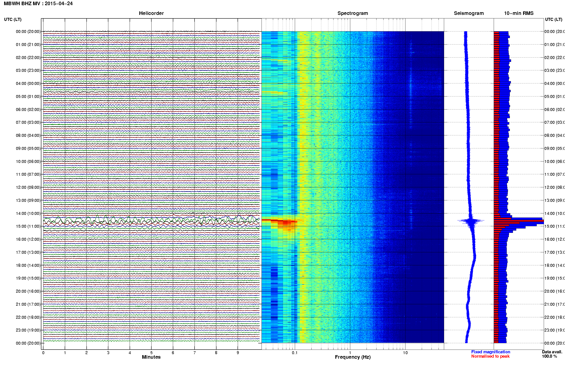The width and height of the screenshot is (588, 368).
Task: Click the left time label '17:00 (13:00)'
Action: click(28, 252)
